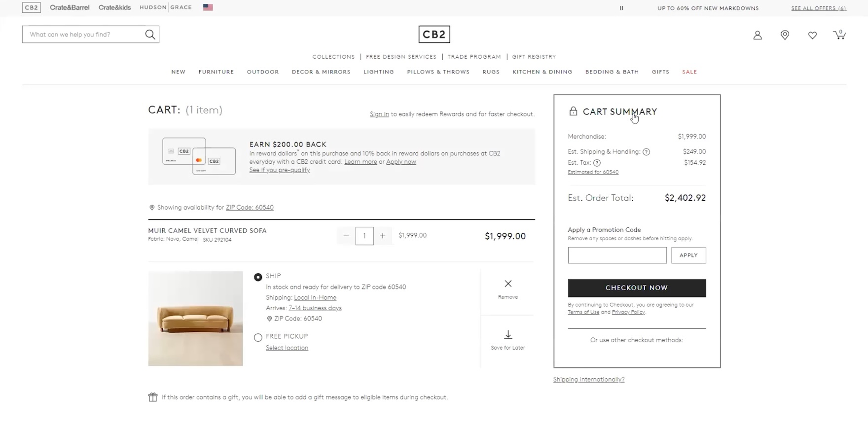
Task: Open the Sale menu
Action: (689, 72)
